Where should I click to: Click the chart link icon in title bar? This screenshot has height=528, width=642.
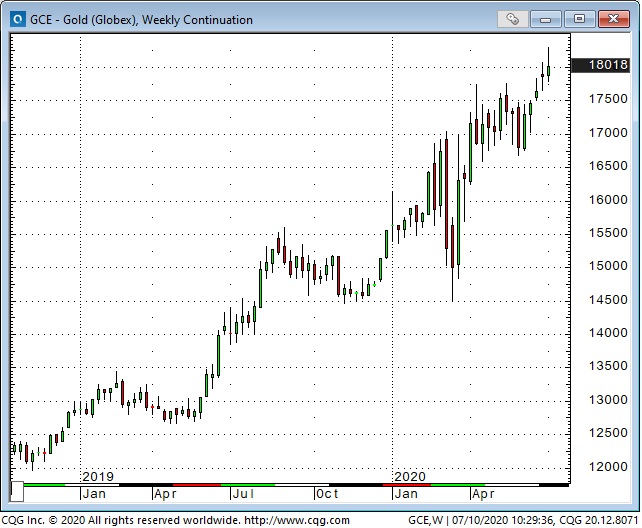[512, 19]
